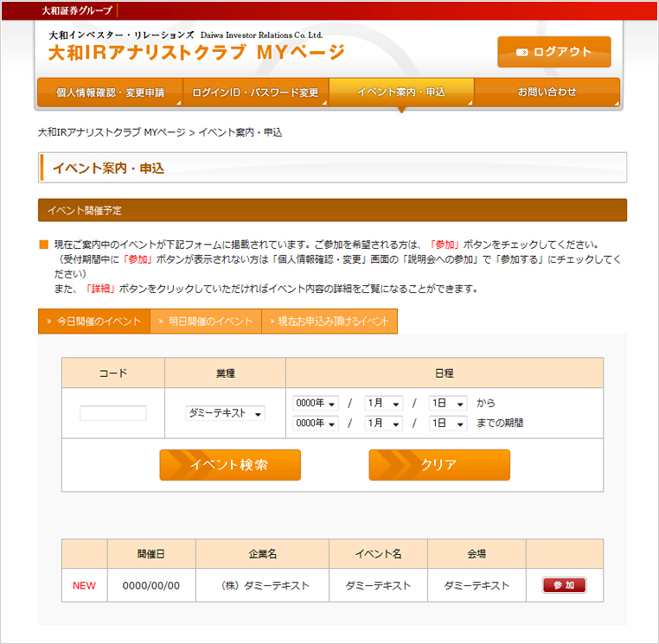Click (株) ダミーテキスト company cell
This screenshot has height=644, width=659.
point(262,585)
